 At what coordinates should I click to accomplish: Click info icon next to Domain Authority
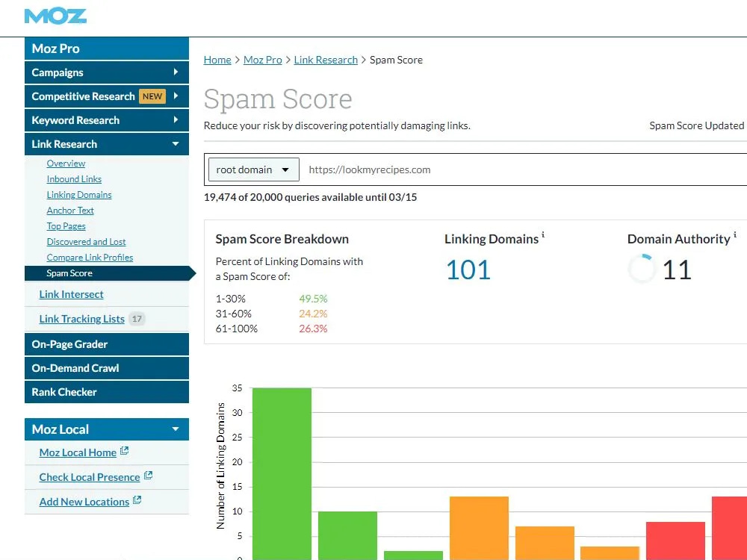tap(734, 234)
